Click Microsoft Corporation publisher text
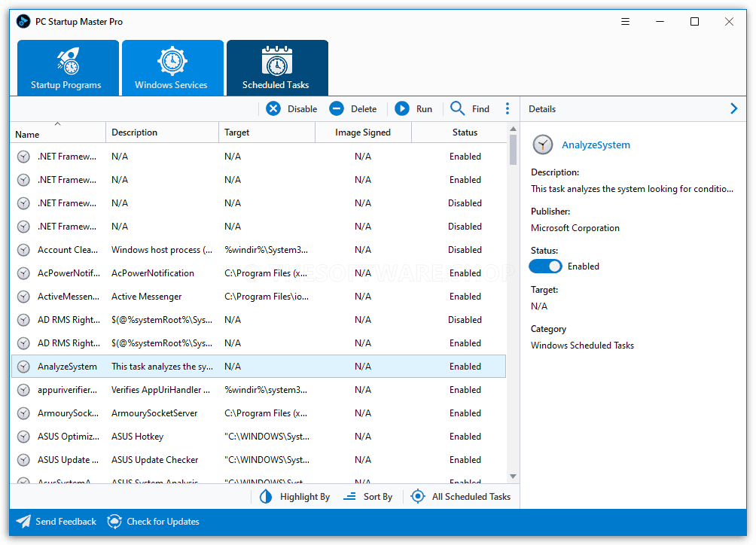756x545 pixels. click(x=575, y=228)
